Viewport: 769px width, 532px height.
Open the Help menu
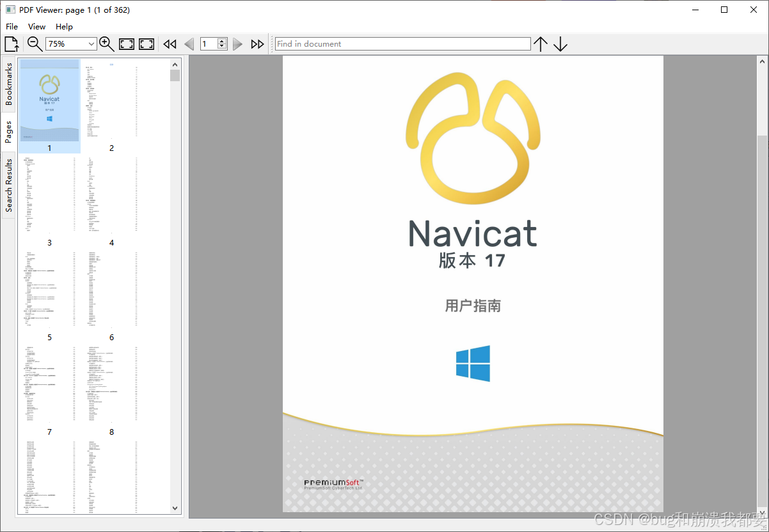point(64,27)
